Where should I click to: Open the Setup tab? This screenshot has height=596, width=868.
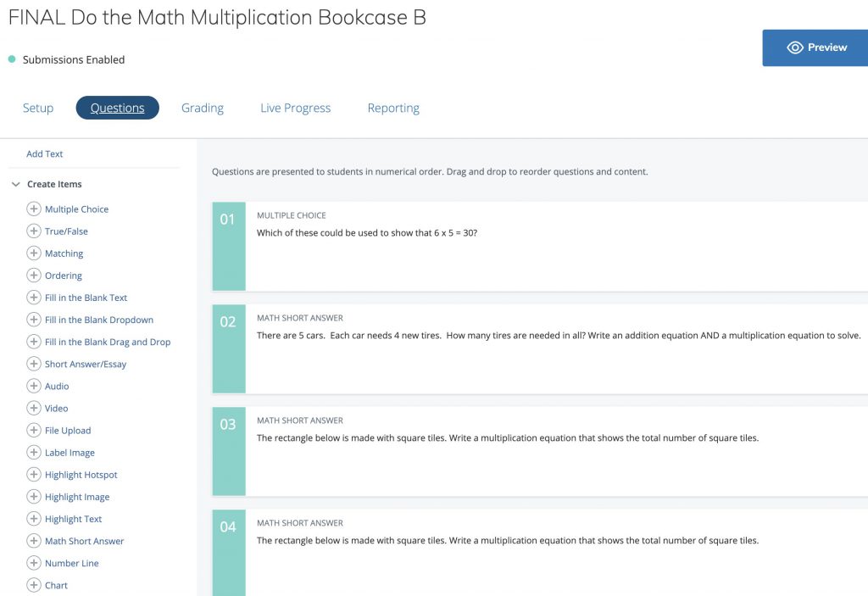(38, 108)
